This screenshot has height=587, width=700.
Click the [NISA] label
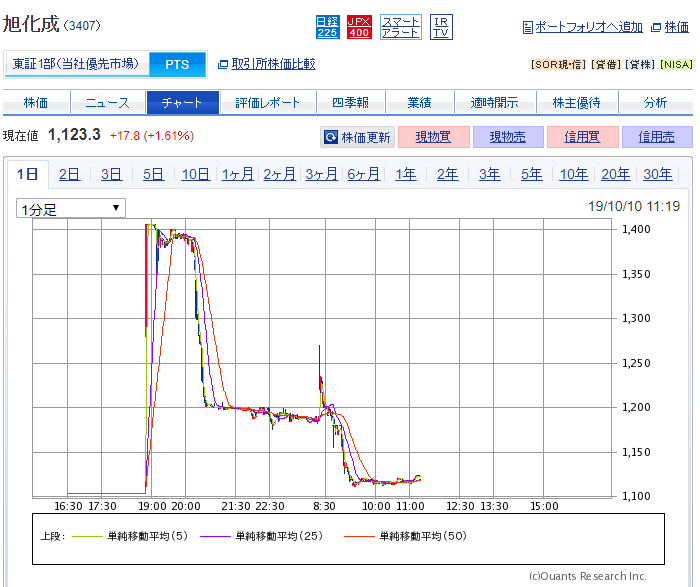[x=676, y=65]
